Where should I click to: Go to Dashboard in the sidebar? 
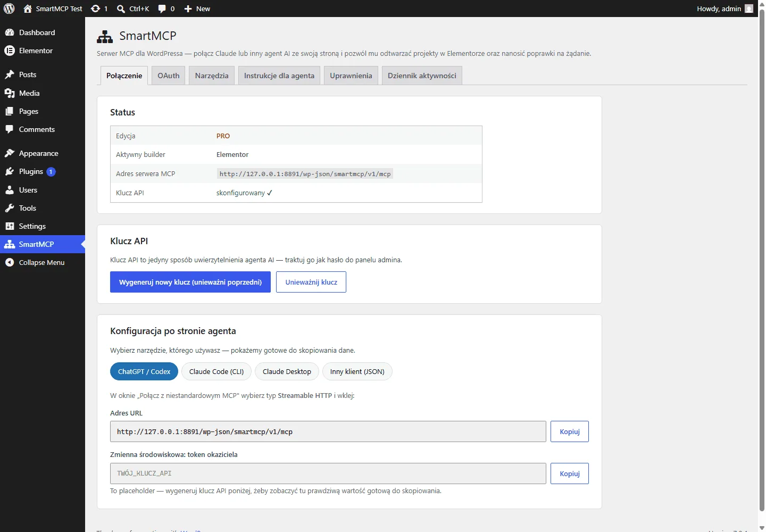[43, 32]
